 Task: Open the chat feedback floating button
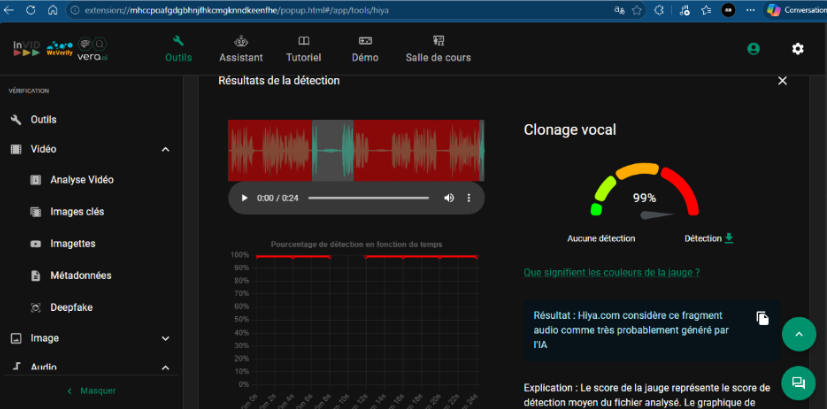(x=799, y=383)
